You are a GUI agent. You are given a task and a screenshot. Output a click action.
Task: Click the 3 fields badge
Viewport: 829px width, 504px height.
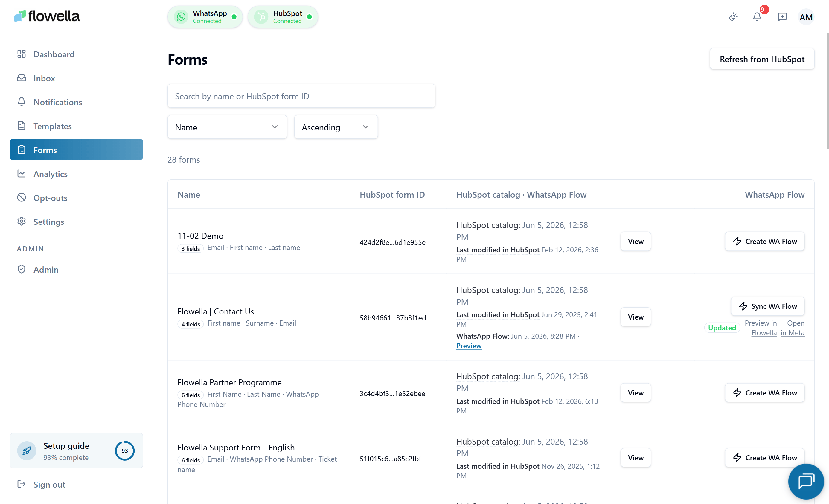pos(191,248)
